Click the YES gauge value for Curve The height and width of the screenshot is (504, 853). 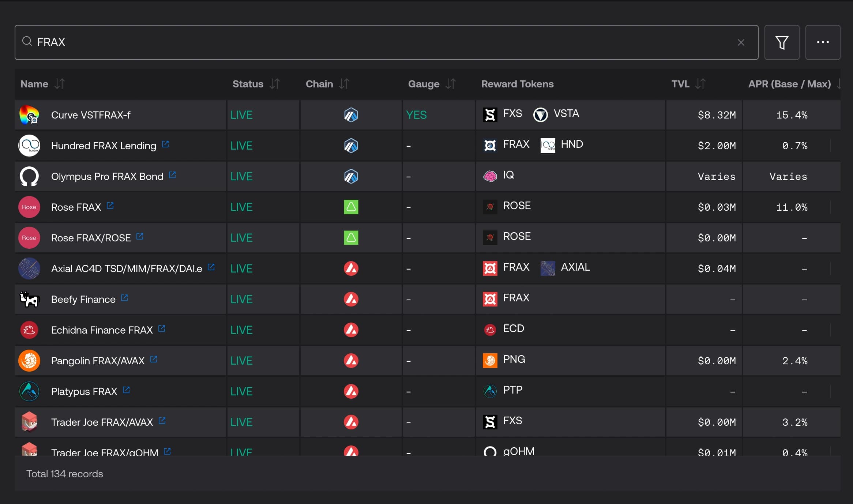coord(416,115)
